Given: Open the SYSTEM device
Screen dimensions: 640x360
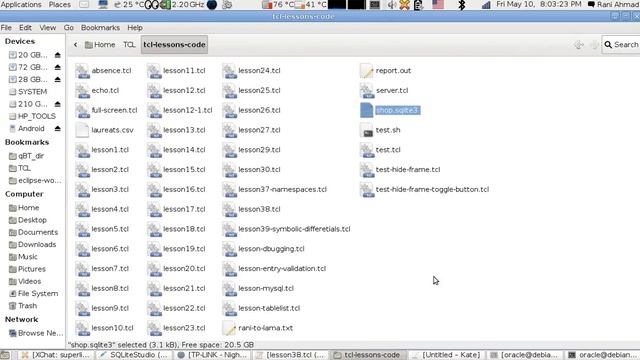Looking at the screenshot, I should [x=28, y=92].
